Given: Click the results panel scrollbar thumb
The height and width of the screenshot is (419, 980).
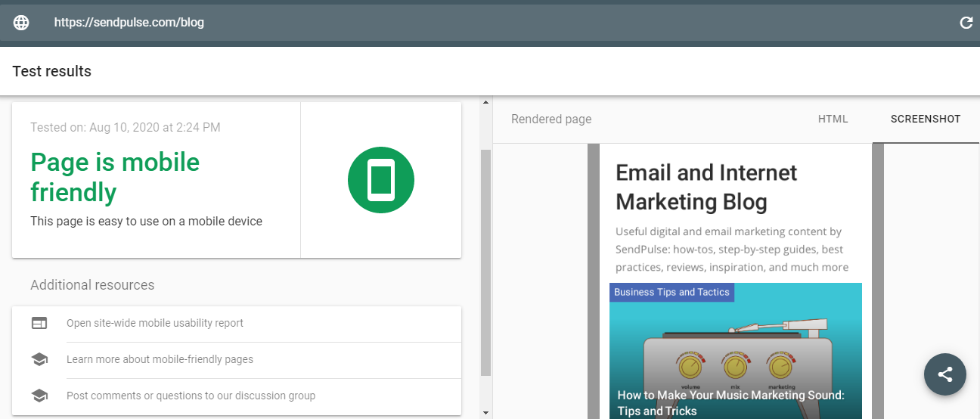Looking at the screenshot, I should tap(485, 261).
